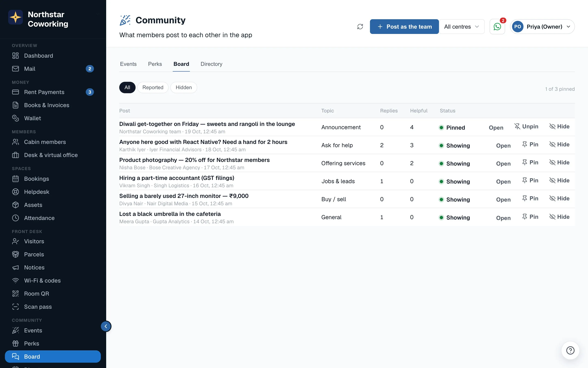This screenshot has width=588, height=368.
Task: Open Books & Invoices
Action: tap(53, 105)
